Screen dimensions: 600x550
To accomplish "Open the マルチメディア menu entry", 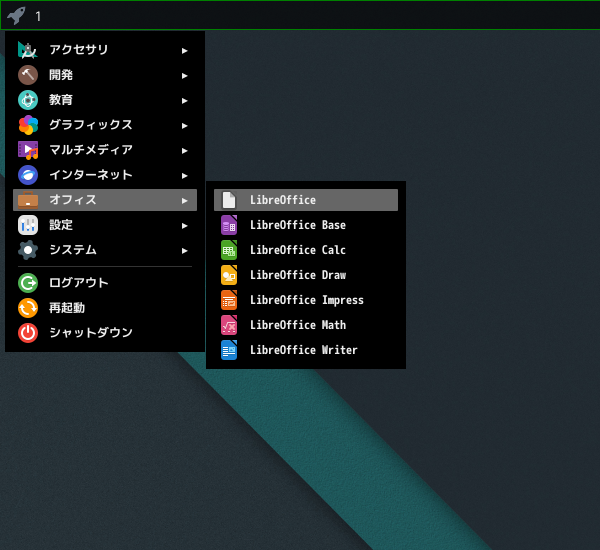I will point(105,150).
